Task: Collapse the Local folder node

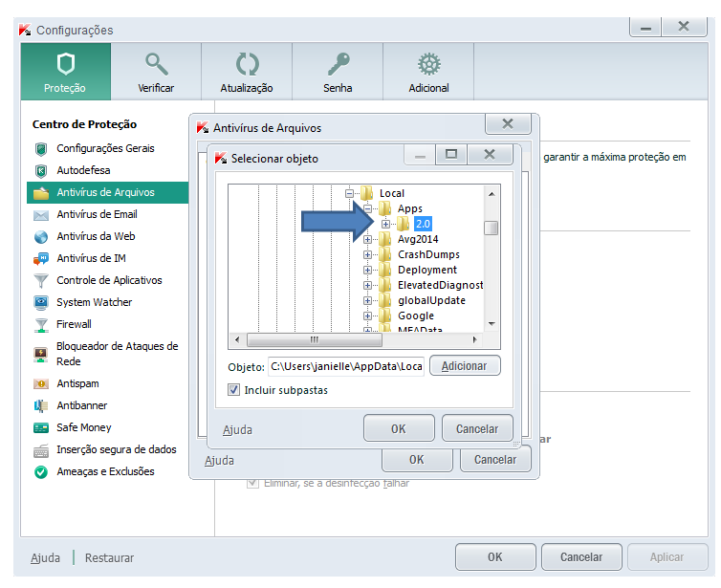Action: (349, 193)
